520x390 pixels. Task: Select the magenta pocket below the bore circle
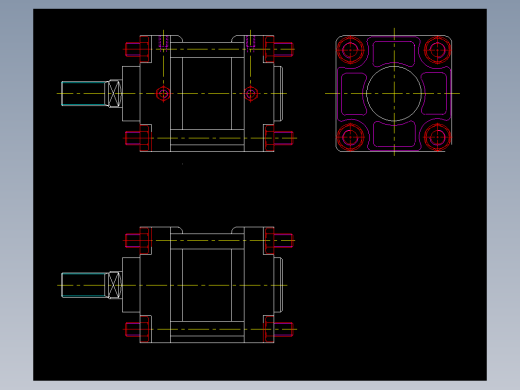point(394,134)
